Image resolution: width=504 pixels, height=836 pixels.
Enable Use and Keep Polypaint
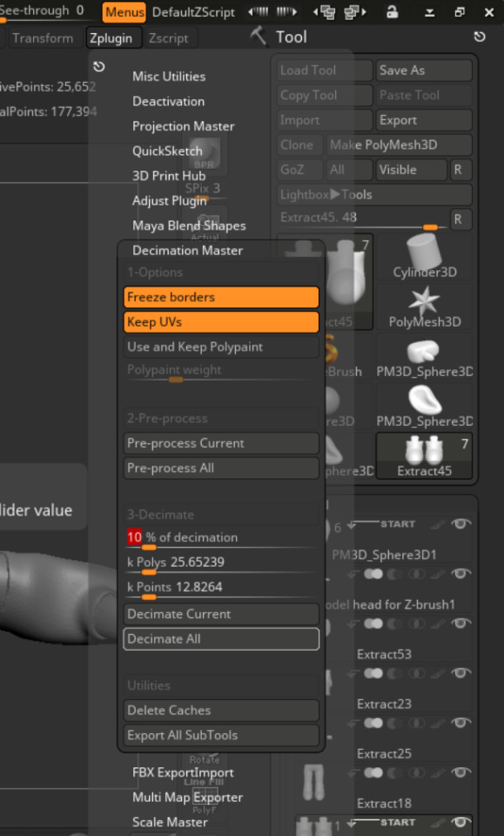point(221,347)
